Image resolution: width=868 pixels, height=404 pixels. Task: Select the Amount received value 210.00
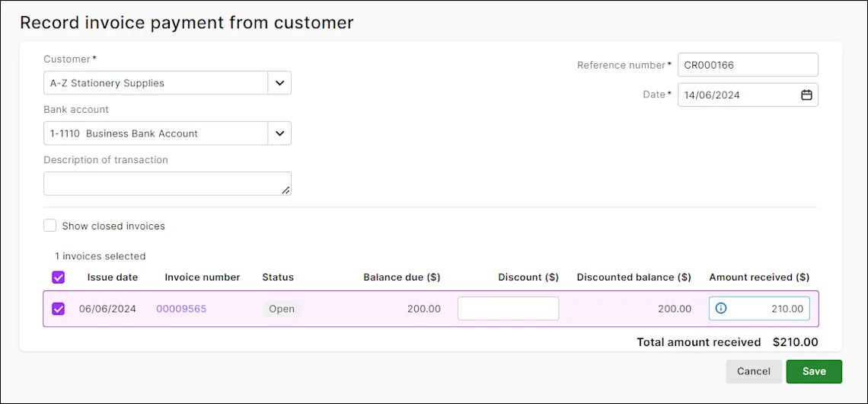787,309
